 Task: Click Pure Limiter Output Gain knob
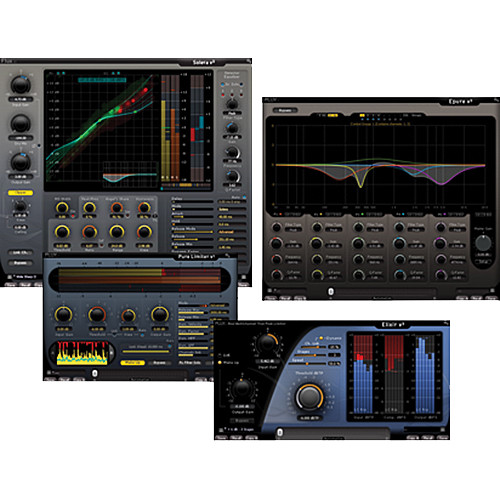click(160, 314)
